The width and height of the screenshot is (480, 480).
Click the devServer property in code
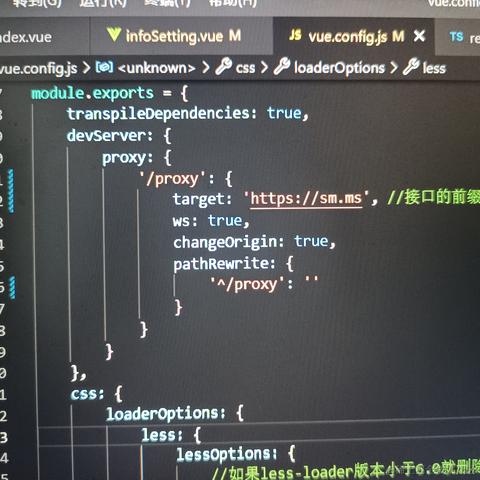pyautogui.click(x=106, y=136)
